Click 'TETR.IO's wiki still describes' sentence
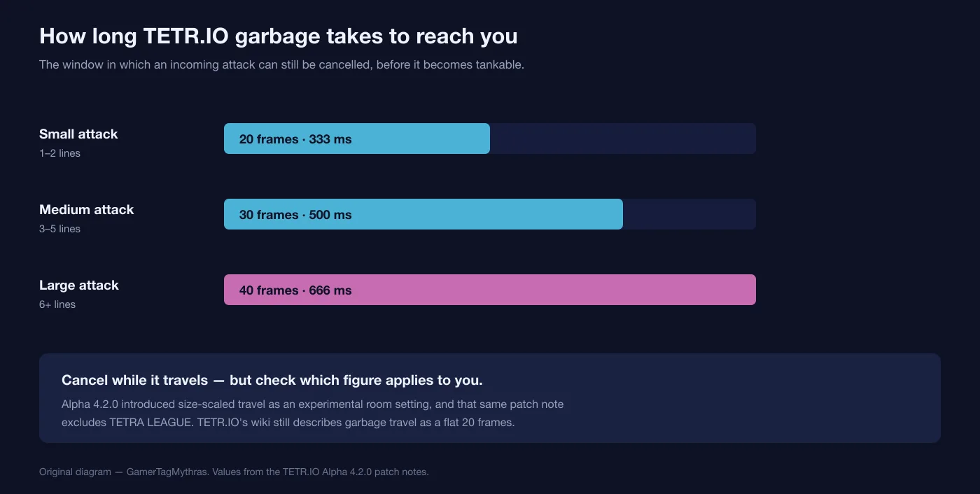The height and width of the screenshot is (494, 980). (356, 422)
